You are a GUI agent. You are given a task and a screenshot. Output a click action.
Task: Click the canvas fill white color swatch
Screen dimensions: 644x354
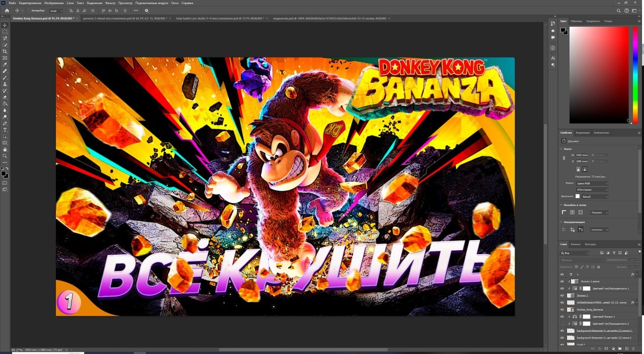click(577, 196)
